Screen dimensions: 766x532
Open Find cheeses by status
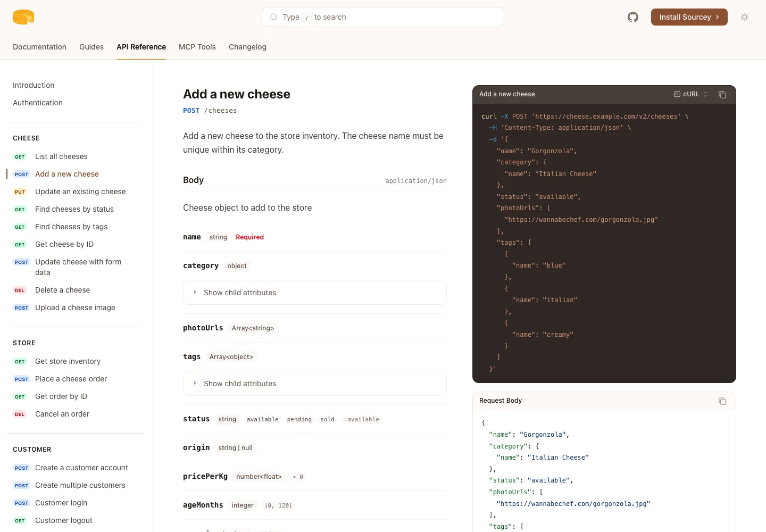point(76,209)
